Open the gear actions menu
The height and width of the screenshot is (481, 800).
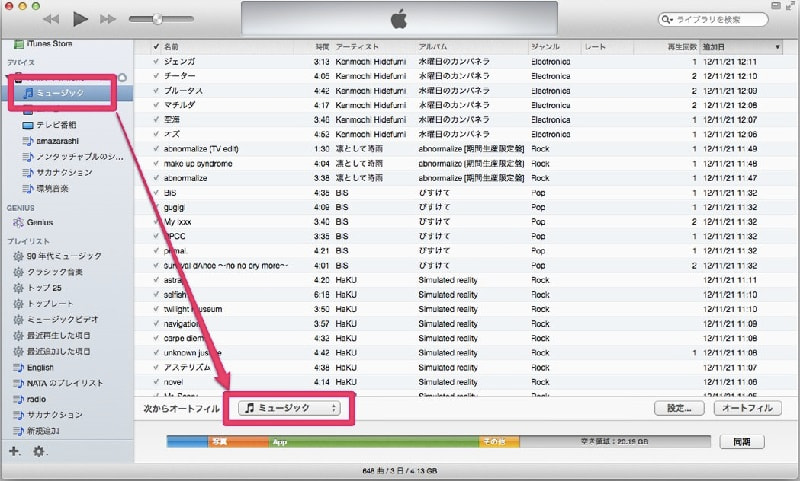coord(39,451)
